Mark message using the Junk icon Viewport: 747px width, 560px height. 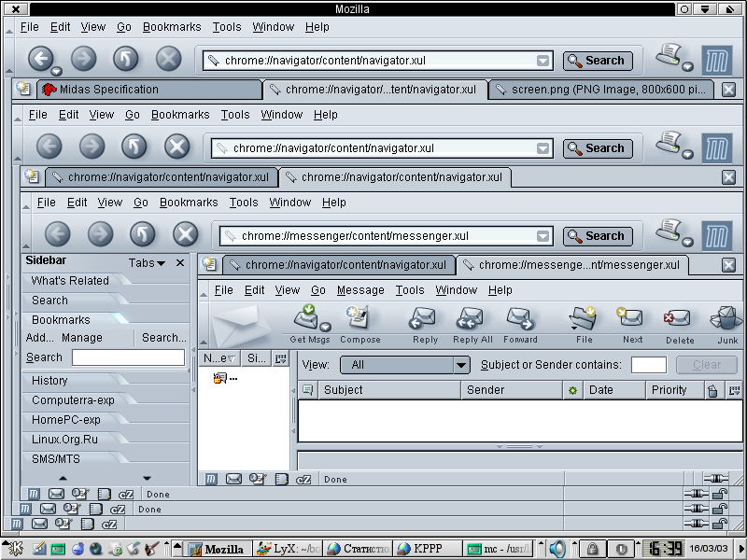(726, 319)
